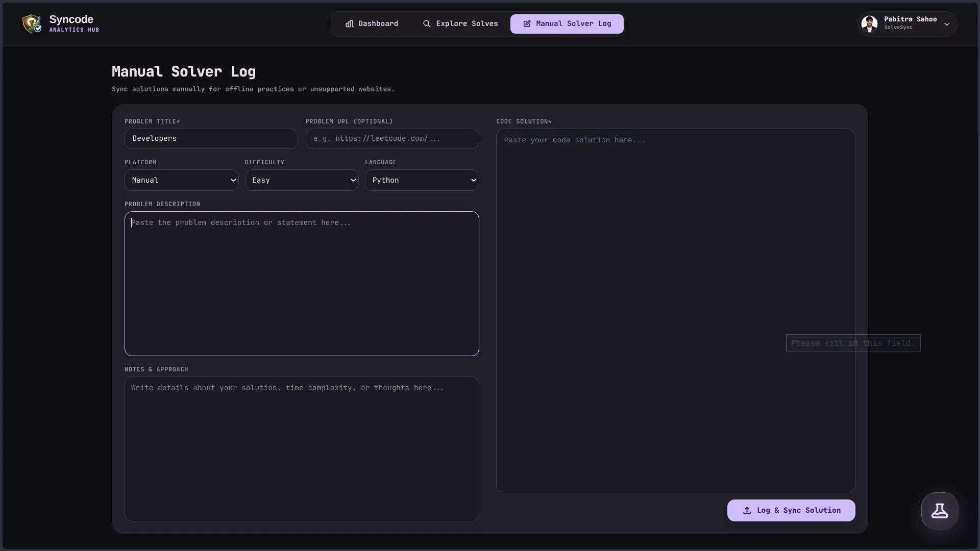The width and height of the screenshot is (980, 551).
Task: Click the 'Please fill in this field.' tooltip
Action: point(853,343)
